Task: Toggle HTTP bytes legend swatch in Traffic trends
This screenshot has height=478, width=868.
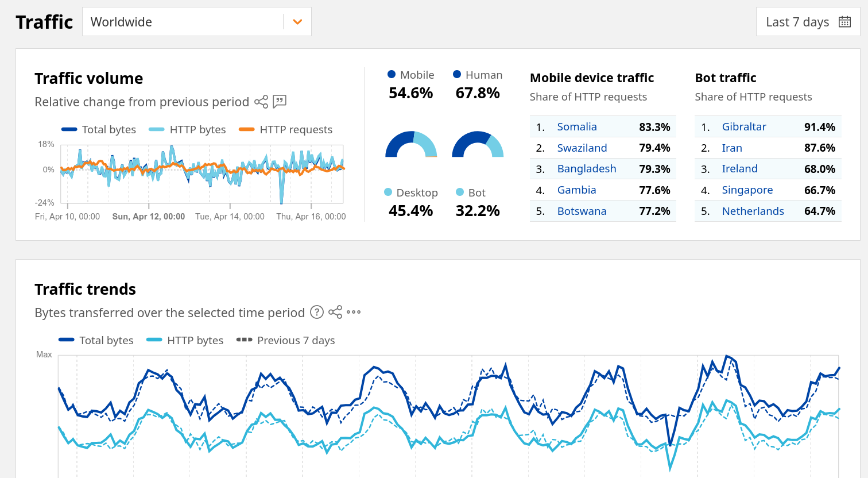Action: pyautogui.click(x=154, y=340)
